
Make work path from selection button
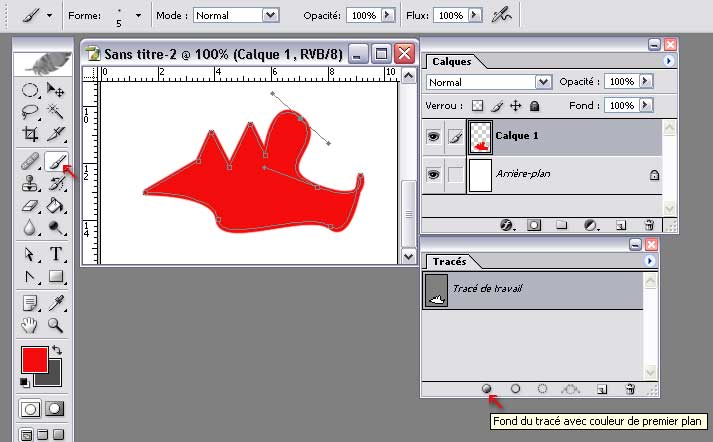[570, 389]
